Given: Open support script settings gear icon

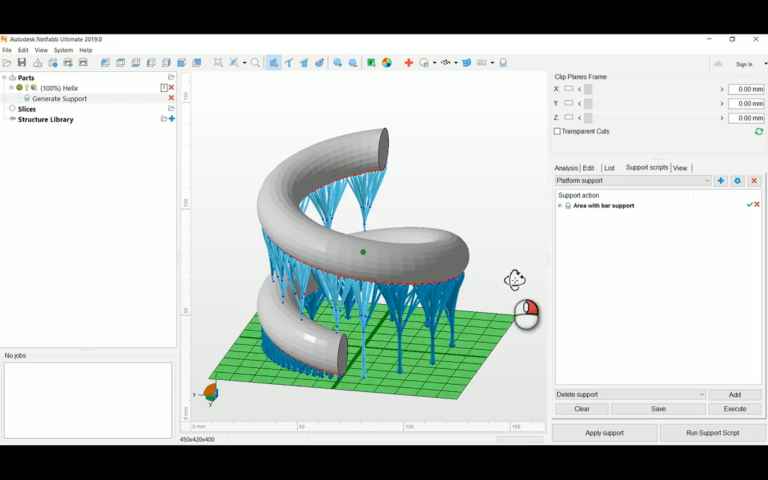Looking at the screenshot, I should [738, 181].
